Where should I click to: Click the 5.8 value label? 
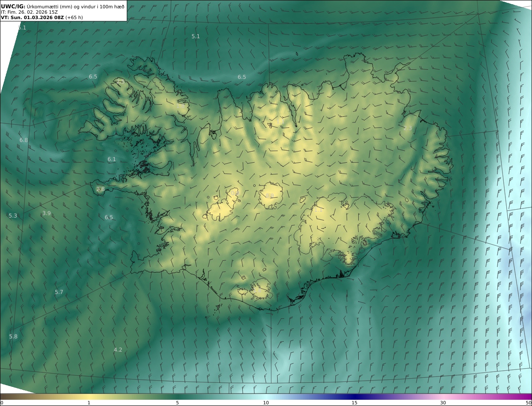coord(13,337)
